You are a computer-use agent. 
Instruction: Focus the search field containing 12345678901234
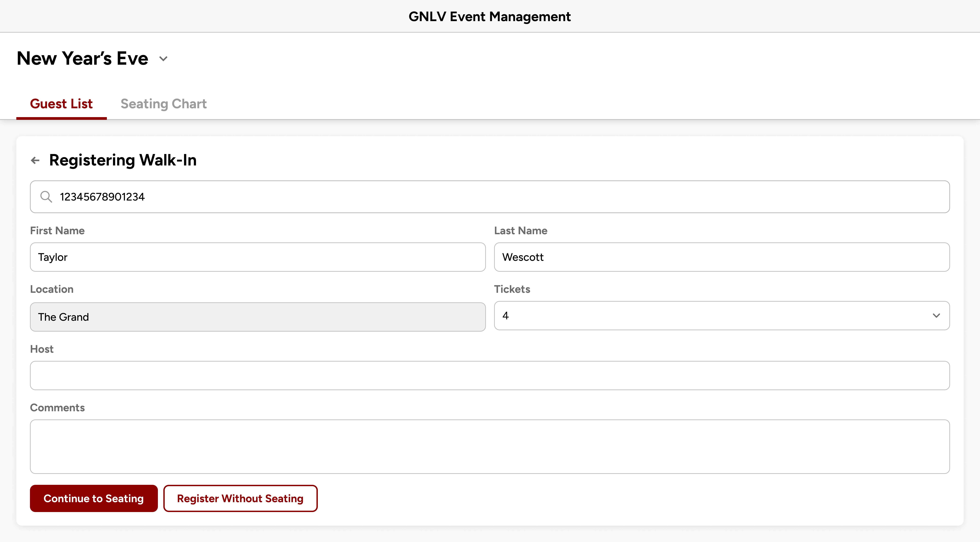click(x=495, y=197)
